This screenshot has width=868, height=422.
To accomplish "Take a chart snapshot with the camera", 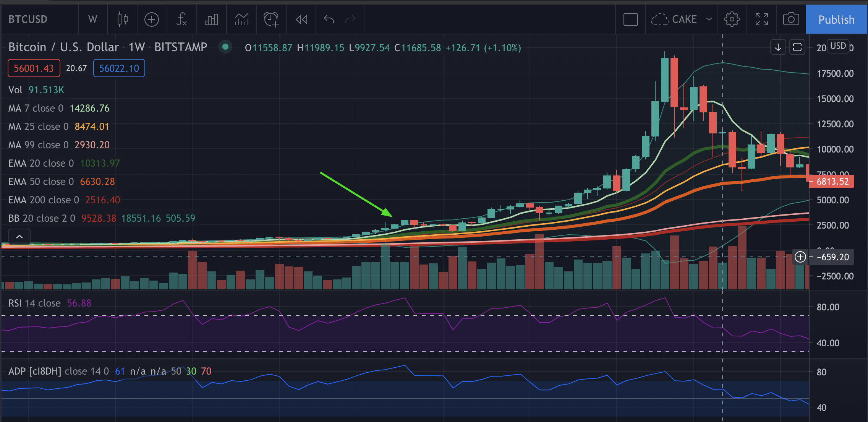I will [x=791, y=19].
